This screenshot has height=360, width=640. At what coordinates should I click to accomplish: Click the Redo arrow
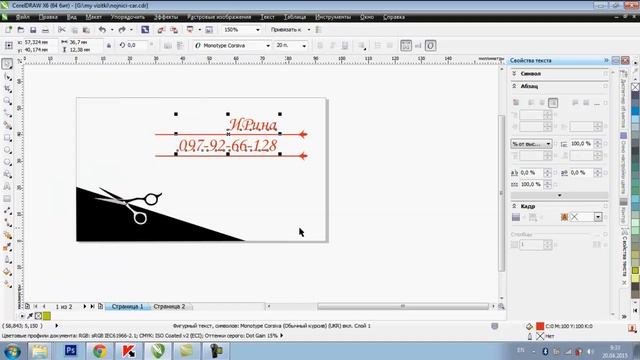click(x=122, y=30)
